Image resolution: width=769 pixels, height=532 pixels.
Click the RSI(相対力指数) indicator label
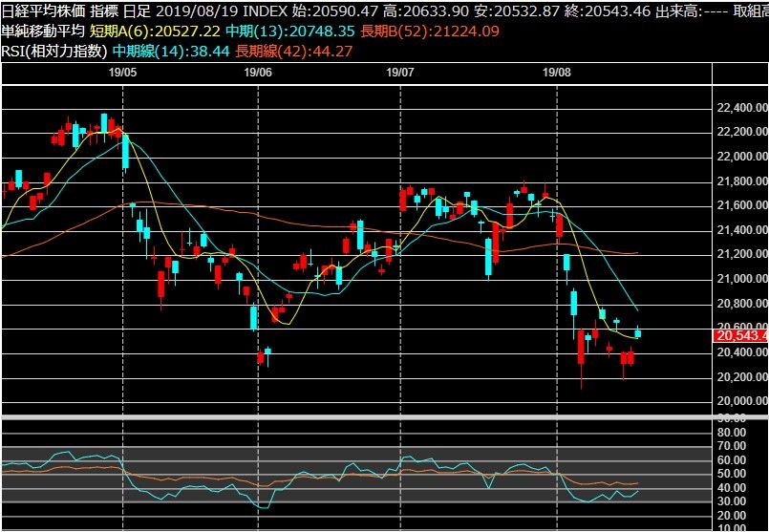pos(53,51)
